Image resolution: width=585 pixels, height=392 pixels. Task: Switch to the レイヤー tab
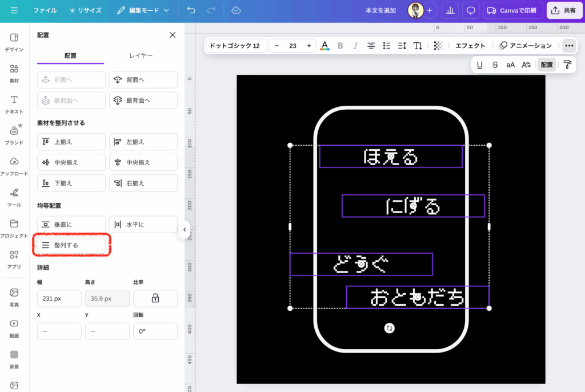(141, 55)
